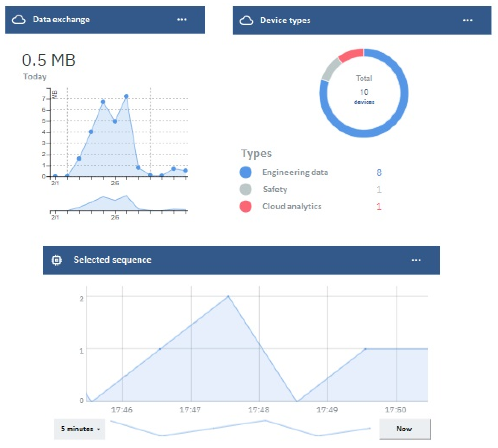Click the cloud icon in Device types header
Viewport: 498px width, 448px height.
[246, 20]
